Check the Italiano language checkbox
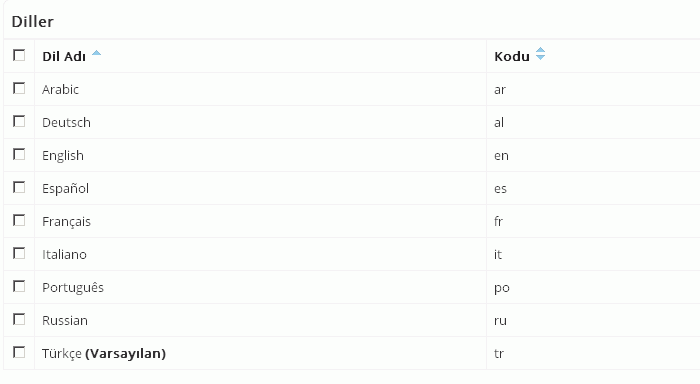Screen dimensions: 700x384 tap(19, 254)
